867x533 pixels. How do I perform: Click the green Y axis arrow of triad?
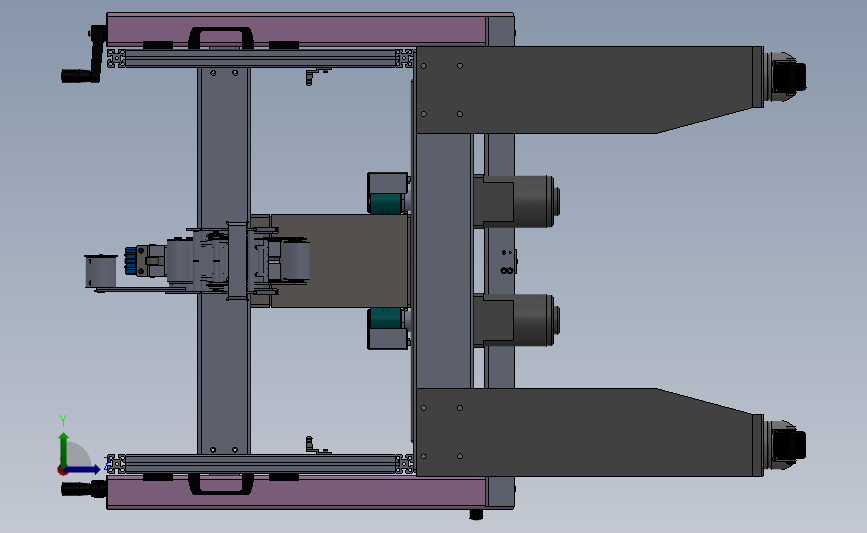64,448
